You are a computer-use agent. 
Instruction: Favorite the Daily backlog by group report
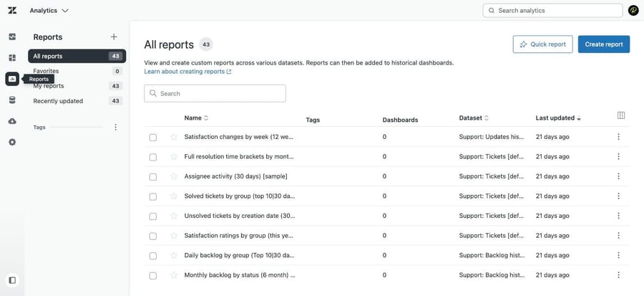pyautogui.click(x=174, y=255)
